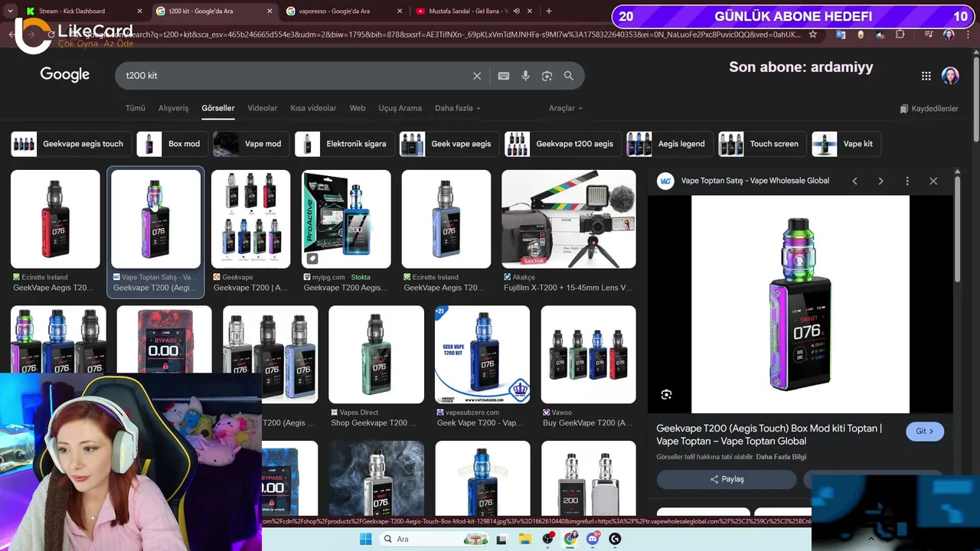Bookmark this page with the star icon
Screen dimensions: 980x551
tap(813, 34)
